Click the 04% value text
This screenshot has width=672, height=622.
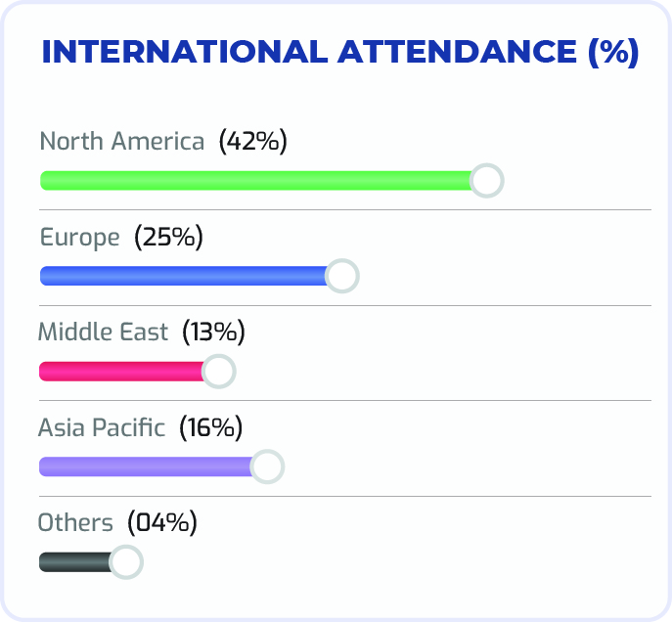(166, 523)
